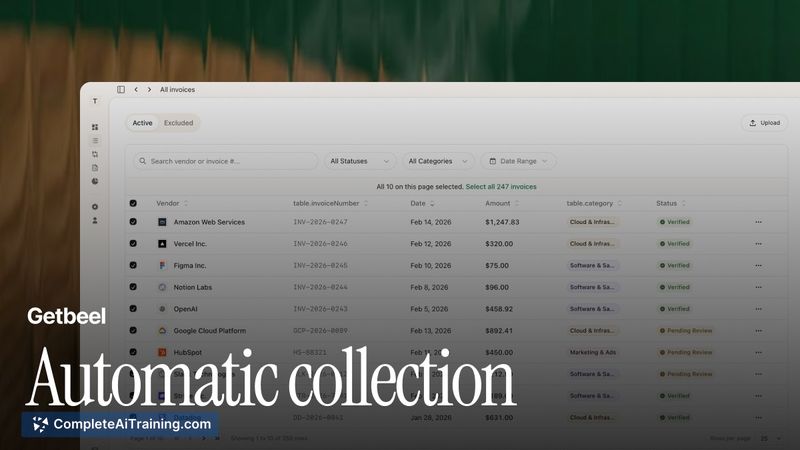Open the pie chart reports icon
This screenshot has height=450, width=800.
click(95, 181)
